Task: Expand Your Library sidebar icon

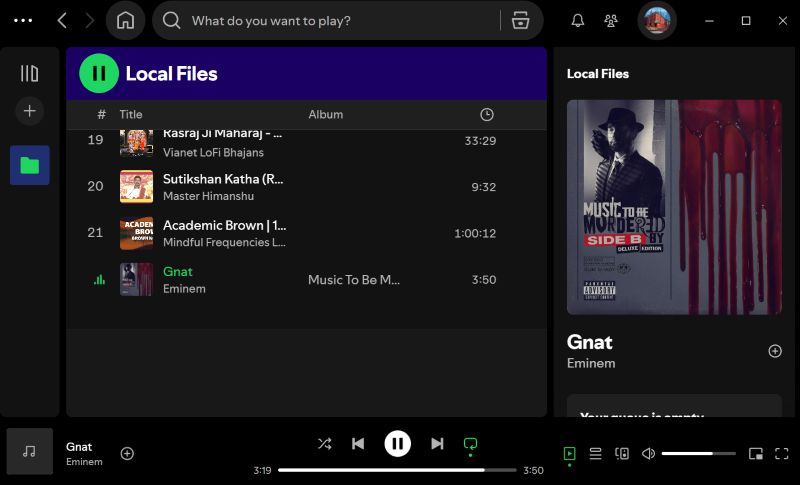Action: click(30, 73)
